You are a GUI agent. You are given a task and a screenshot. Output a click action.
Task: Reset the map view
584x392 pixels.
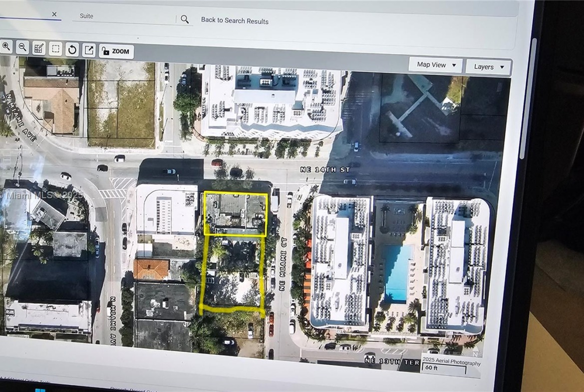pyautogui.click(x=72, y=49)
